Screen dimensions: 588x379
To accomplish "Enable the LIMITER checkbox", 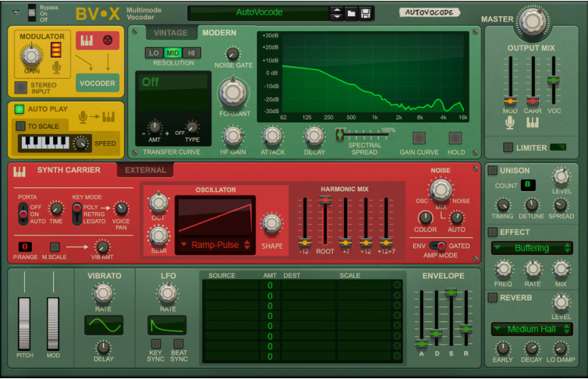I will click(508, 147).
